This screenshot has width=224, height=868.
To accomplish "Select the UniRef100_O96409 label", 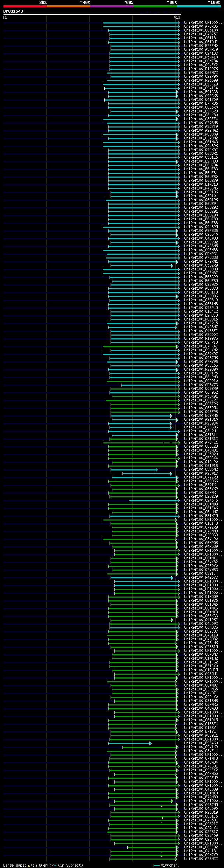I will point(201,835).
